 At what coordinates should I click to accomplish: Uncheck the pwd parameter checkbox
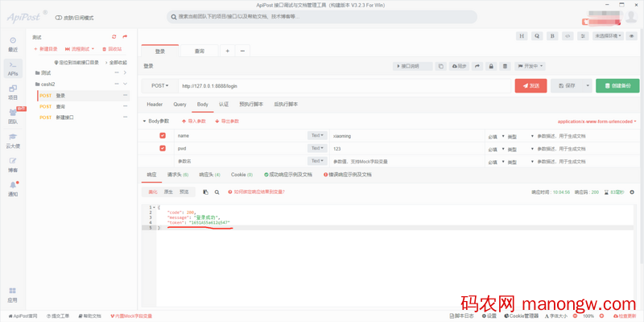tap(163, 148)
